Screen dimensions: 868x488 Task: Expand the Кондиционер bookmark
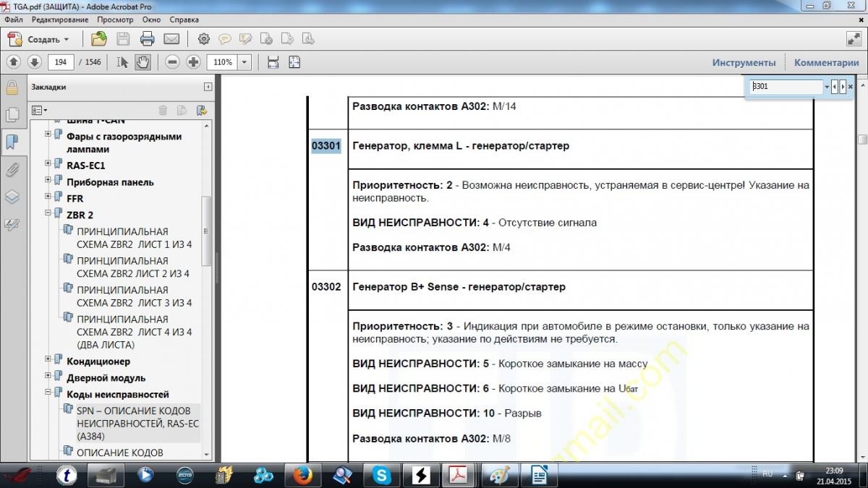[48, 360]
